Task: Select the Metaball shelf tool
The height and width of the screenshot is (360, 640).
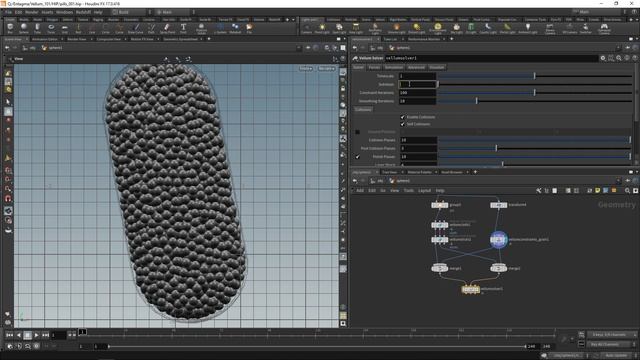Action: point(235,28)
